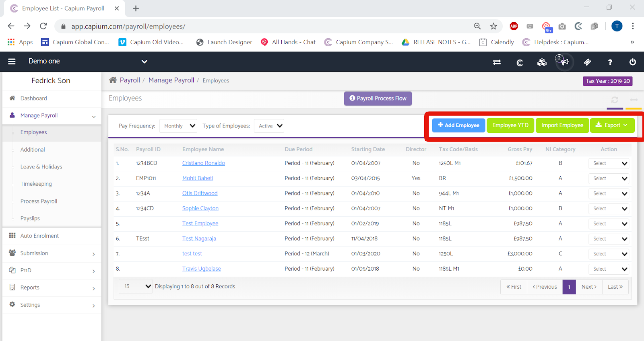
Task: Open employee link Test Nagaraja
Action: (x=199, y=238)
